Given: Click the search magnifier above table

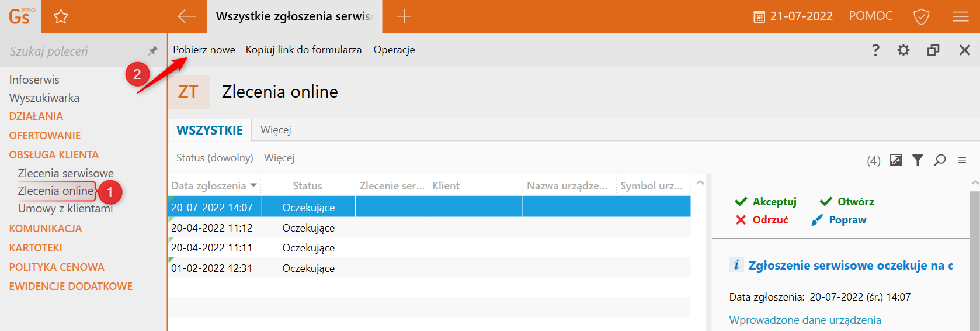Looking at the screenshot, I should point(940,160).
